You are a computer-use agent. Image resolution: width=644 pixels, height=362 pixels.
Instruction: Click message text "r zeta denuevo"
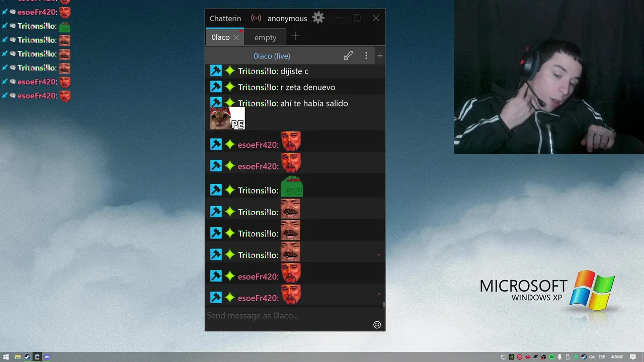308,87
